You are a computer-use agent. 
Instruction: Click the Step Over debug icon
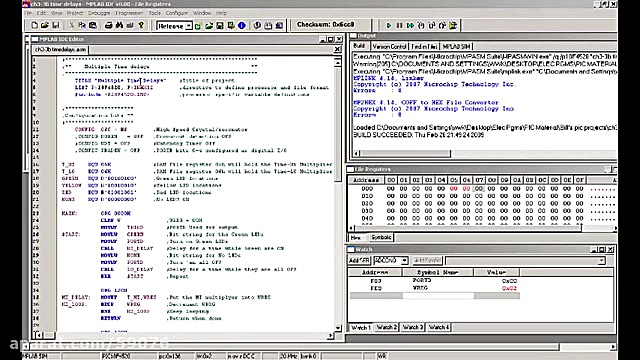coord(432,25)
